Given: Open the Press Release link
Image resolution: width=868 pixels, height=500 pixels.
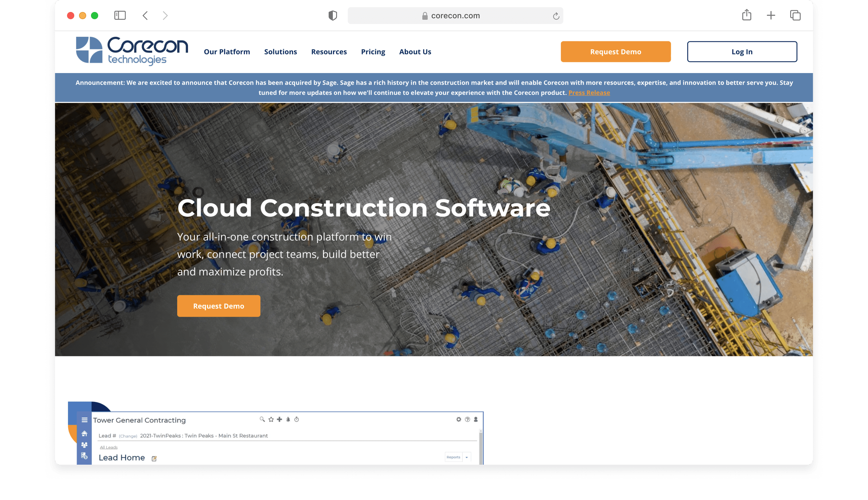Looking at the screenshot, I should [x=589, y=93].
